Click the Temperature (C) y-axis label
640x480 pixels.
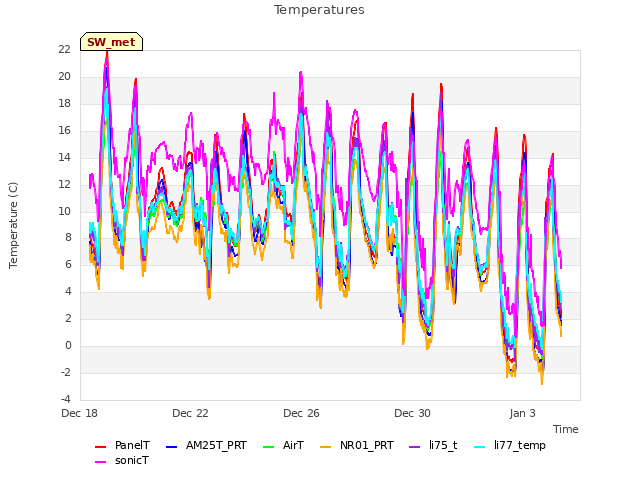click(13, 225)
